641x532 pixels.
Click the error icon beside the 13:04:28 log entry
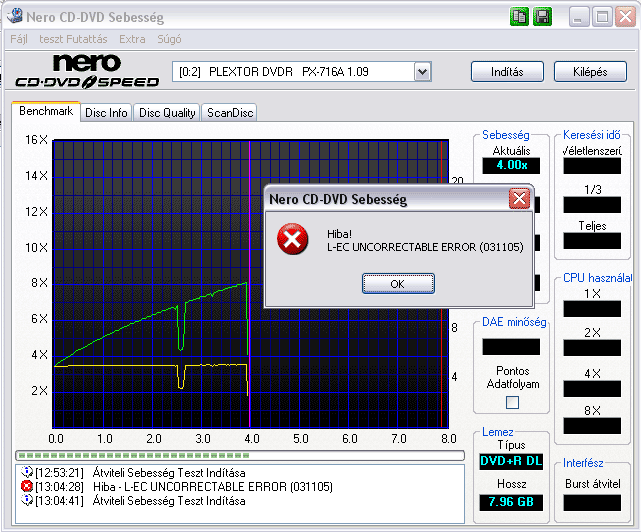[x=27, y=486]
